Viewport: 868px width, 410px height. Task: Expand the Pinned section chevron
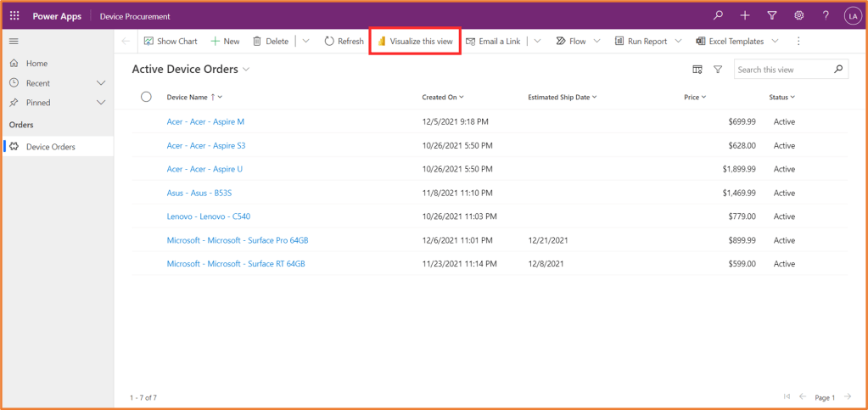click(x=101, y=103)
